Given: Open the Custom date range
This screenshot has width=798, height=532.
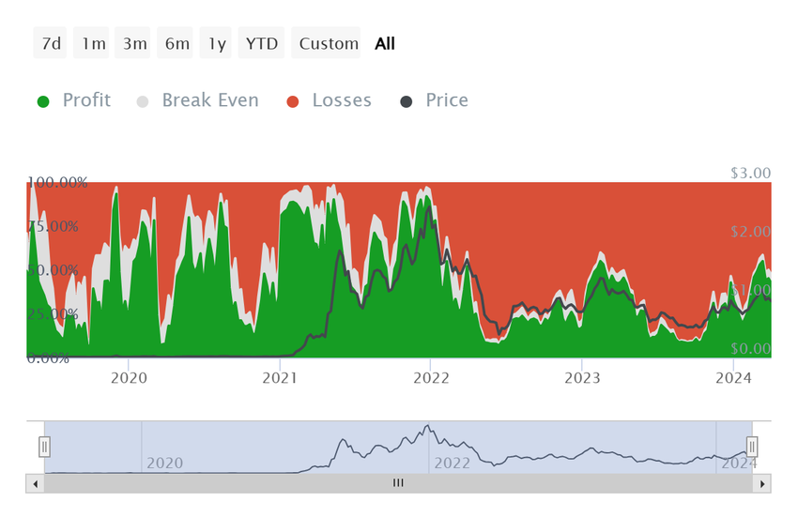Looking at the screenshot, I should click(326, 43).
